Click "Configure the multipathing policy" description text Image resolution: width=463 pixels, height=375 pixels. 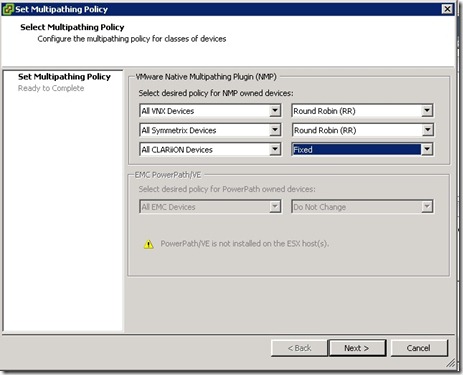[132, 39]
